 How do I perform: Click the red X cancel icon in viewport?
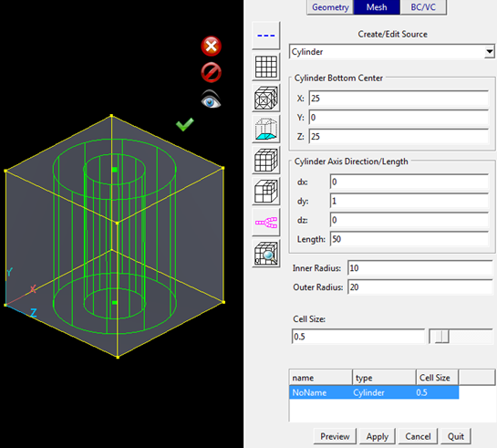[211, 47]
